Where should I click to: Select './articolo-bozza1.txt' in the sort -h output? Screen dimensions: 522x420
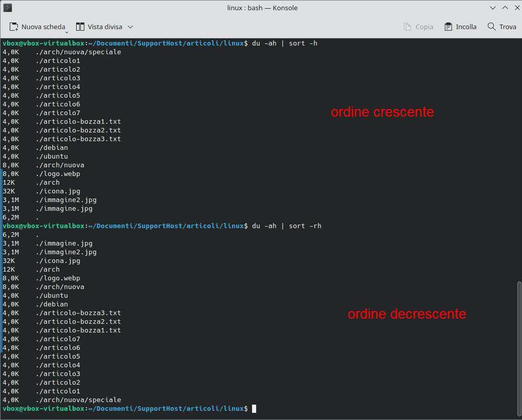click(78, 122)
